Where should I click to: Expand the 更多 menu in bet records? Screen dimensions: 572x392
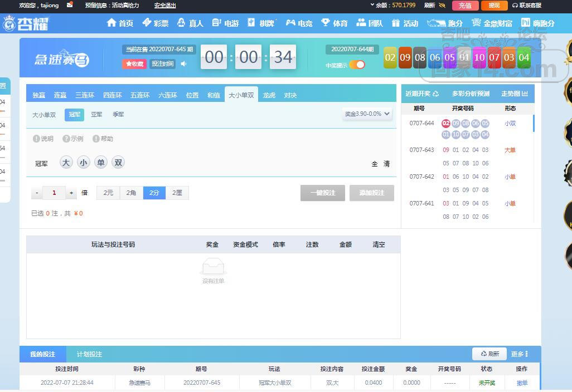point(519,354)
